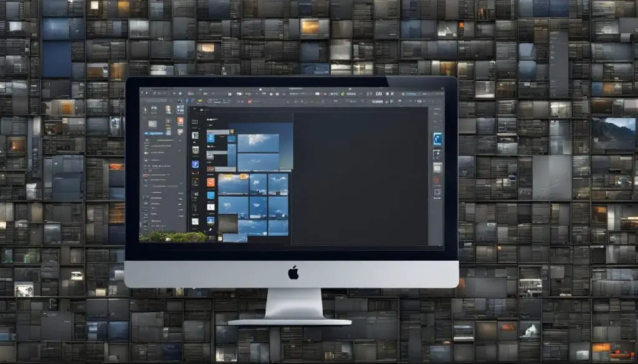This screenshot has height=364, width=638.
Task: Select the blue figure icon in right sidebar
Action: coord(437,139)
